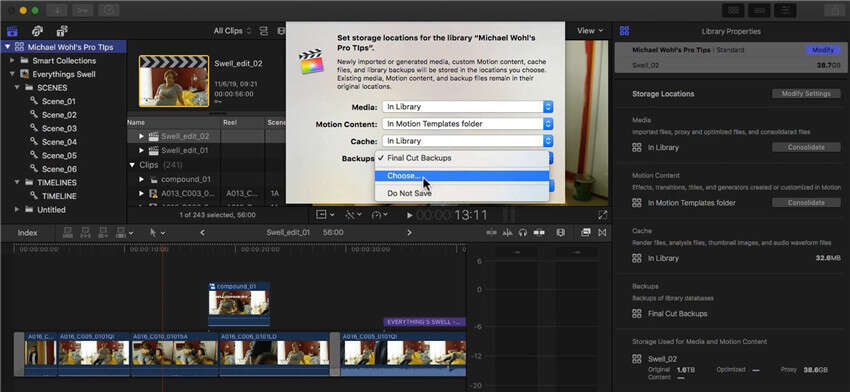Screen dimensions: 850x392
Task: Click the append clip edit icon
Action: 102,233
